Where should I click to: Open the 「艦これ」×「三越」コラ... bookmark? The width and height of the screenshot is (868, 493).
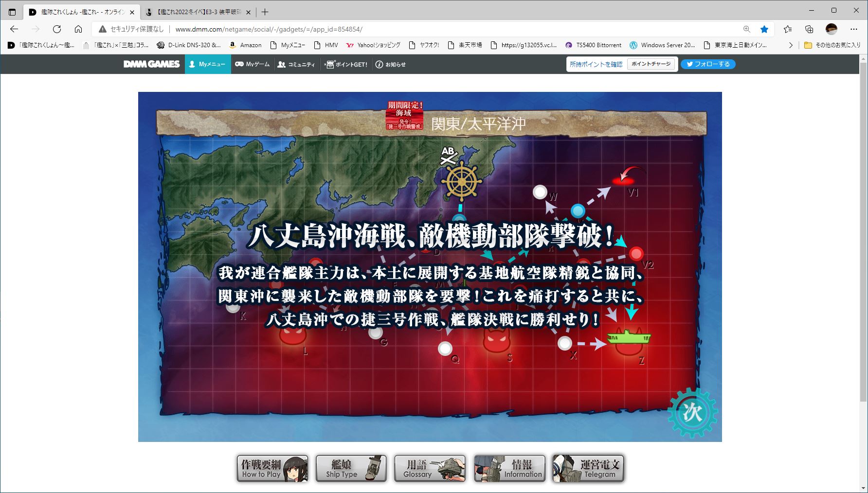(x=116, y=45)
